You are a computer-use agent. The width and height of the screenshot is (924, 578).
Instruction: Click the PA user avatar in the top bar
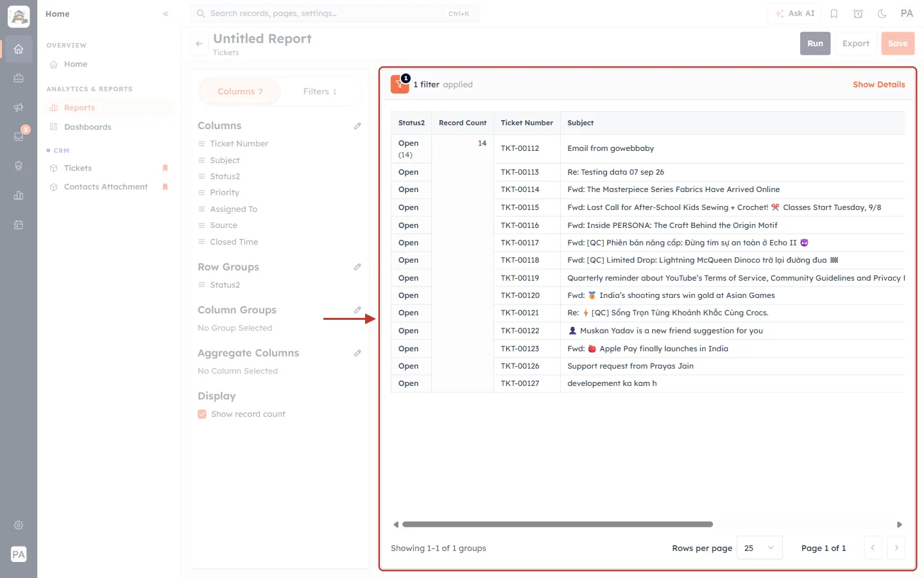point(907,13)
